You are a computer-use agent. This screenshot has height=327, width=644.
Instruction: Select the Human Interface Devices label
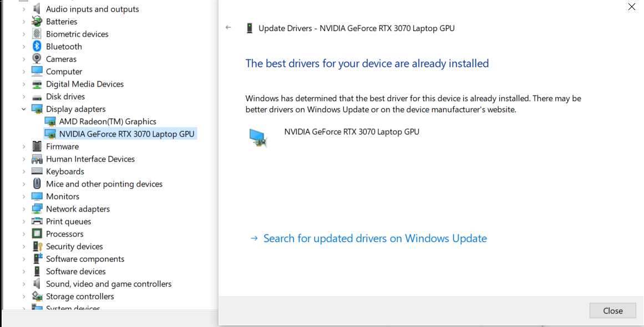coord(90,159)
